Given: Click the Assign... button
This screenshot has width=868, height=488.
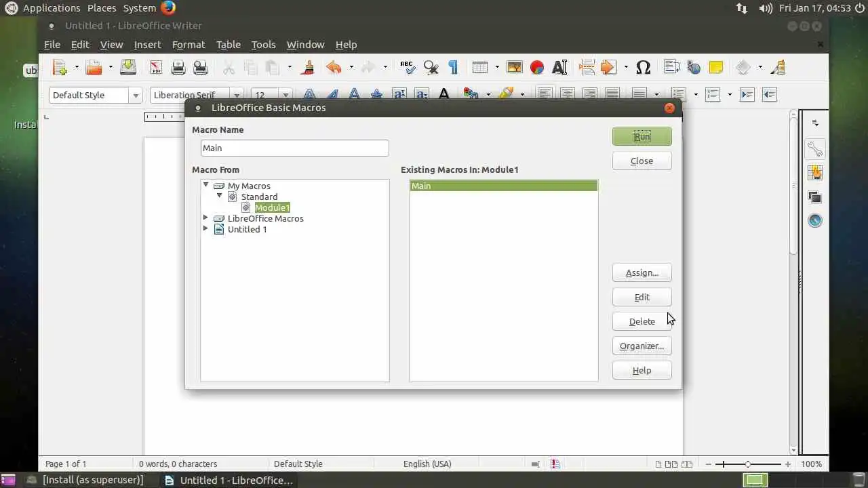Looking at the screenshot, I should (x=642, y=272).
